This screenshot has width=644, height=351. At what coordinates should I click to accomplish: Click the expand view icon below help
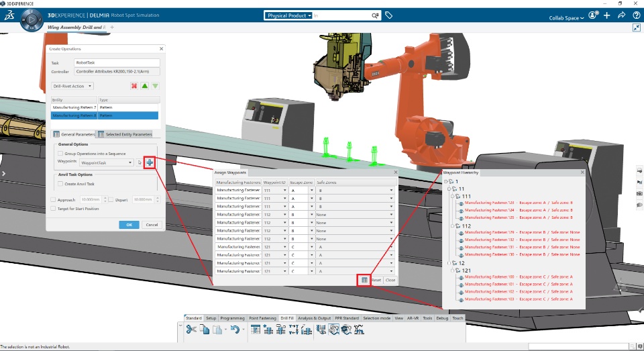(x=636, y=28)
